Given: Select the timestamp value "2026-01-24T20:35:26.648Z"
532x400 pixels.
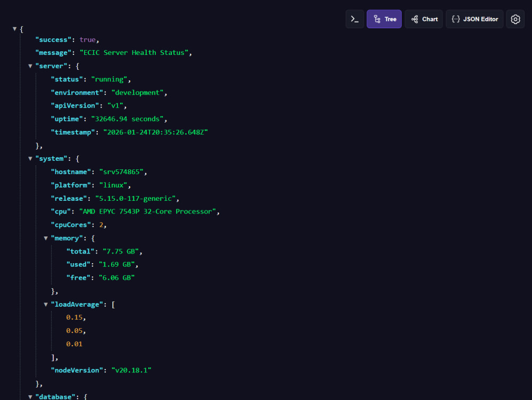Looking at the screenshot, I should (155, 133).
